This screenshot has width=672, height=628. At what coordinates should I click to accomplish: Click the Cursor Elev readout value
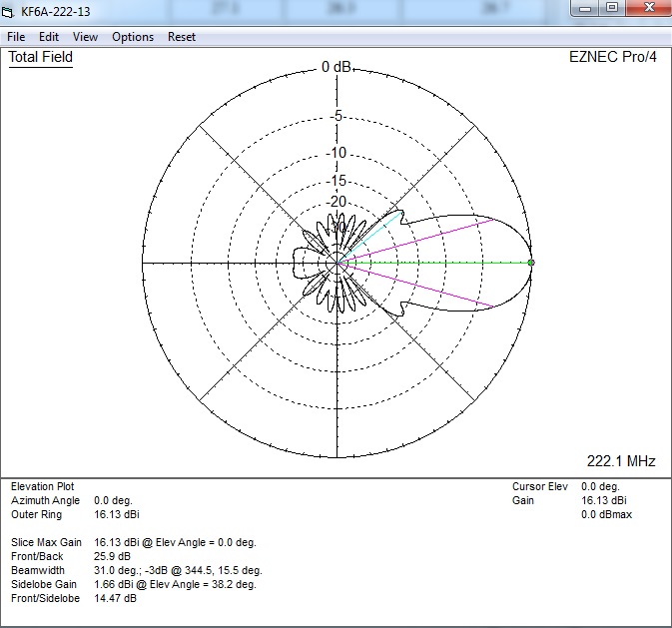pos(602,486)
